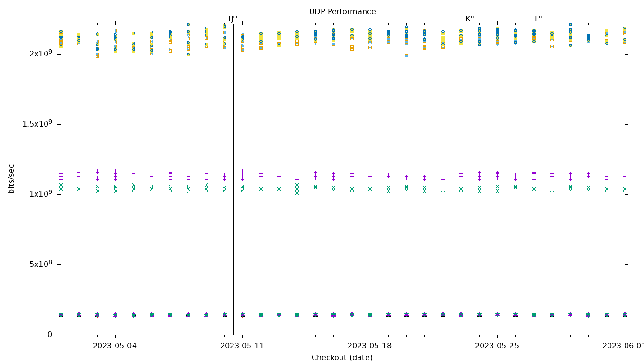Image resolution: width=644 pixels, height=364 pixels.
Task: Click the 2023-05-18 date label
Action: tap(370, 346)
